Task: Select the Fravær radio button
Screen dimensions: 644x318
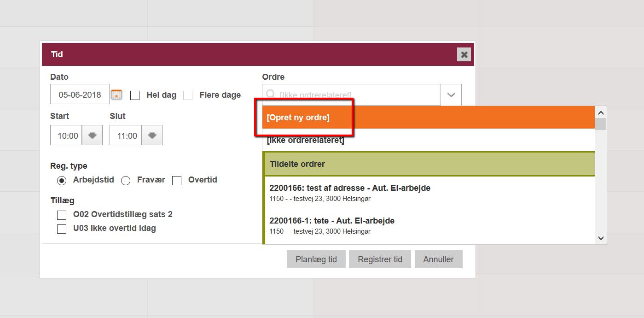Action: (126, 181)
